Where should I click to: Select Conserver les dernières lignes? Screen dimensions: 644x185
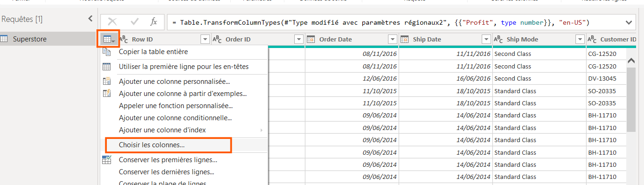point(184,171)
